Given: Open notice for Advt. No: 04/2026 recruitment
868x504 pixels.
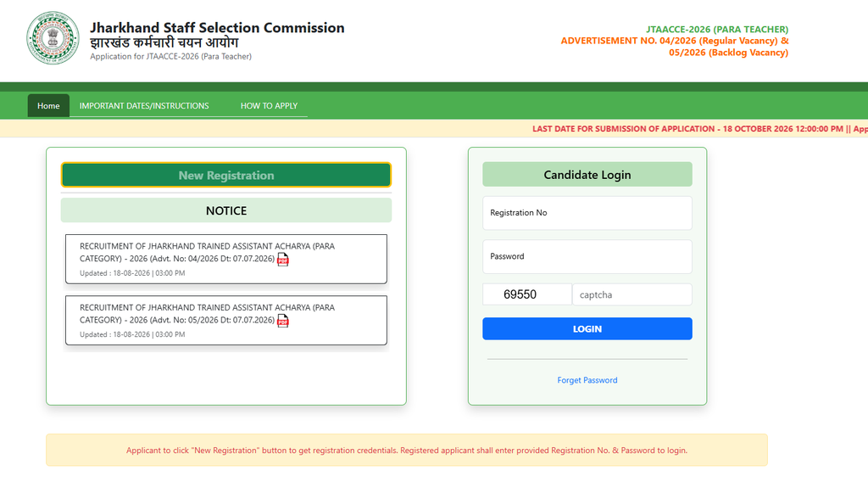Looking at the screenshot, I should [x=225, y=259].
